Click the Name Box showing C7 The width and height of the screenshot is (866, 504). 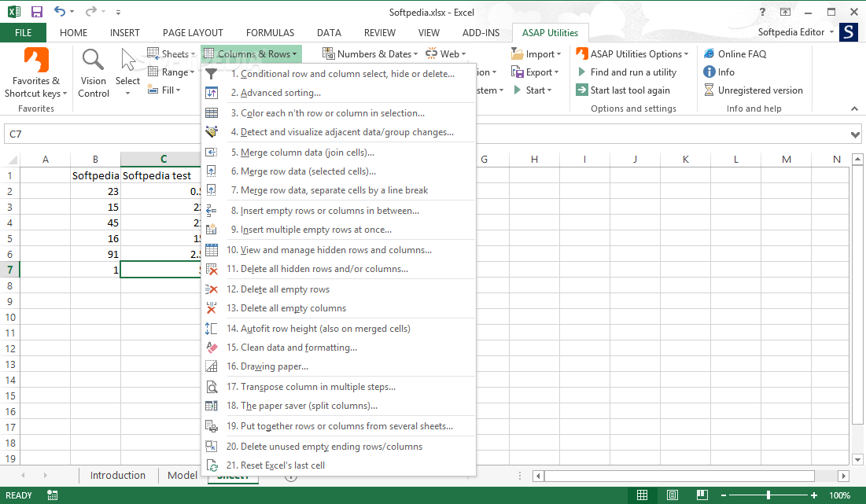102,134
